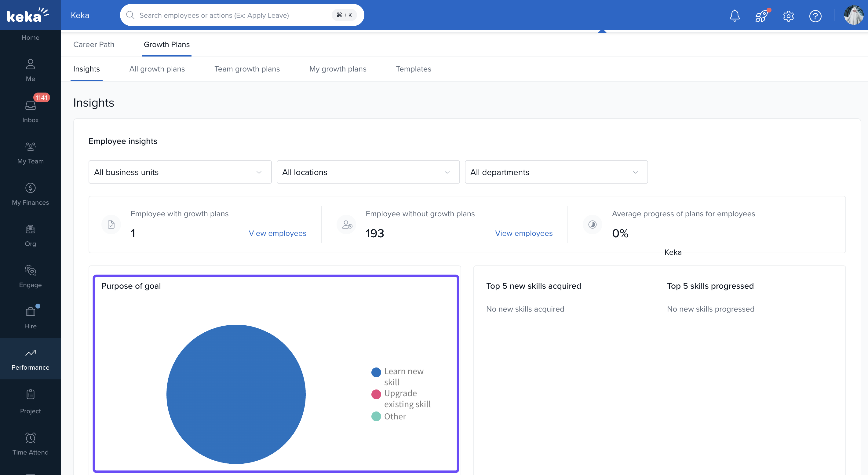Expand the All business units dropdown

pos(180,172)
